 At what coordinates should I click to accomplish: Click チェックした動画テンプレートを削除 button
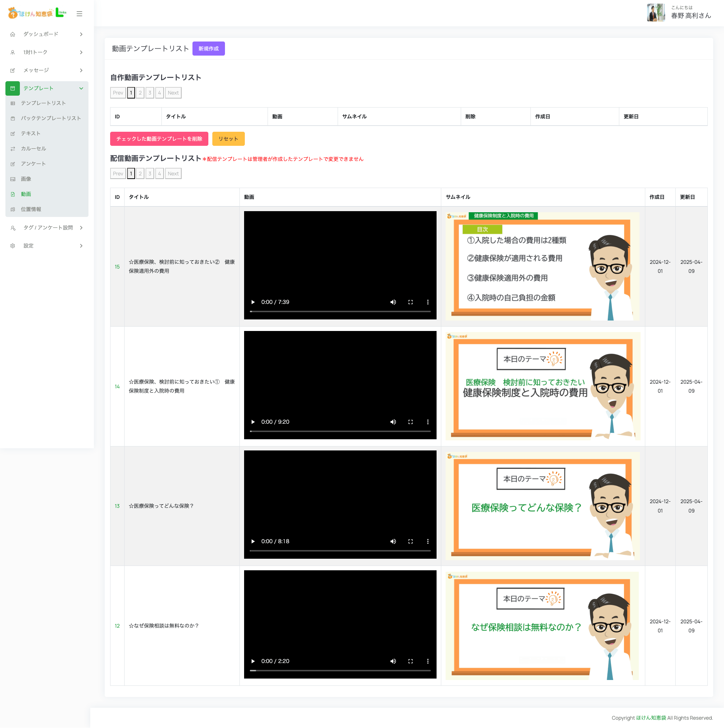tap(159, 139)
